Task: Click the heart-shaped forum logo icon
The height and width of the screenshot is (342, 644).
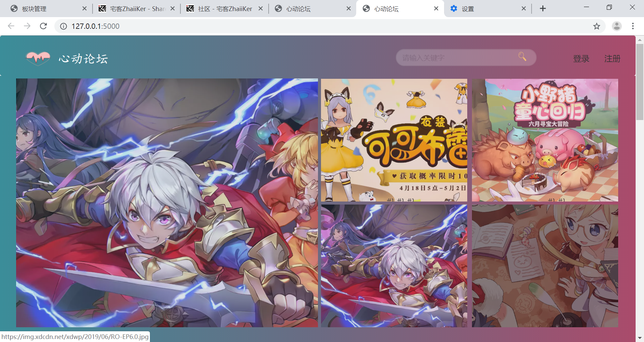Action: [x=38, y=58]
